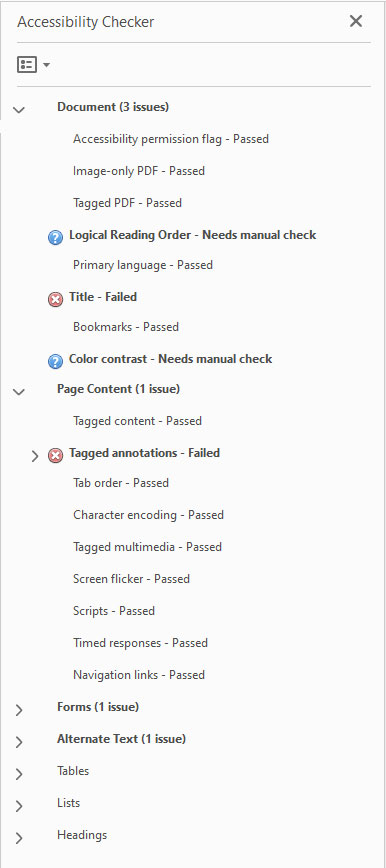386x868 pixels.
Task: Click the Tagged annotations failed icon
Action: click(55, 456)
